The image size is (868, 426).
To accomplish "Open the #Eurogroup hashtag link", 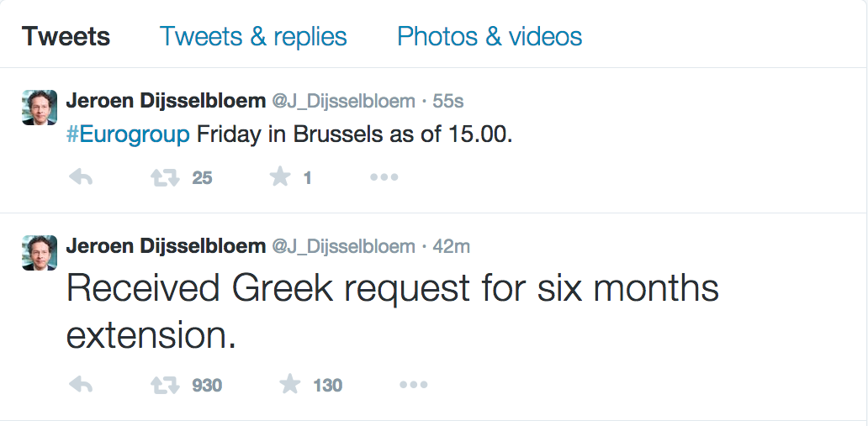I will tap(128, 134).
